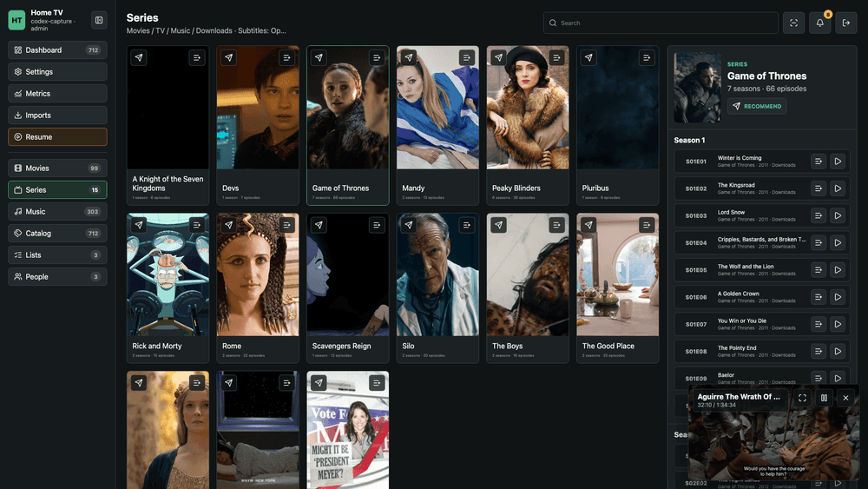Add You Win or You Die to queue

click(819, 324)
